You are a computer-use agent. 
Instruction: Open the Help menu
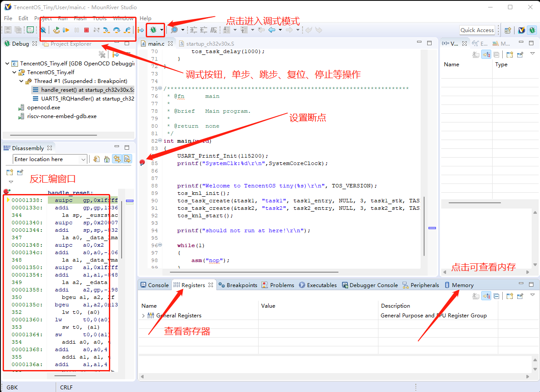145,18
